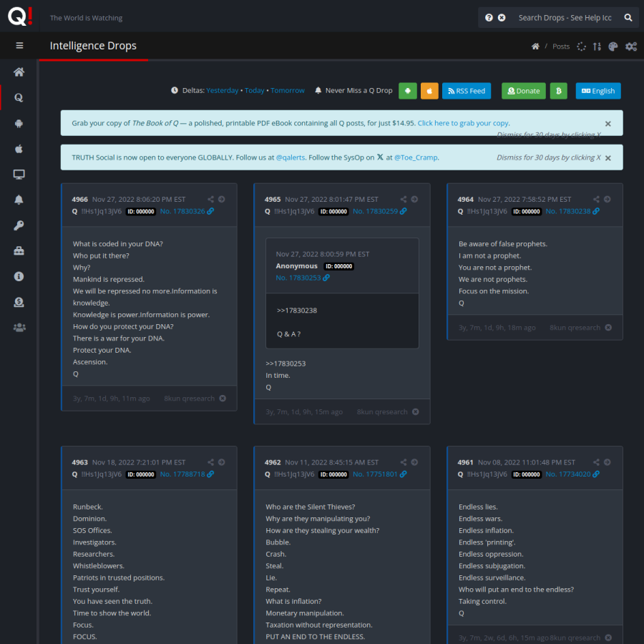The height and width of the screenshot is (644, 644).
Task: Open post link No. 17734020
Action: tap(572, 474)
